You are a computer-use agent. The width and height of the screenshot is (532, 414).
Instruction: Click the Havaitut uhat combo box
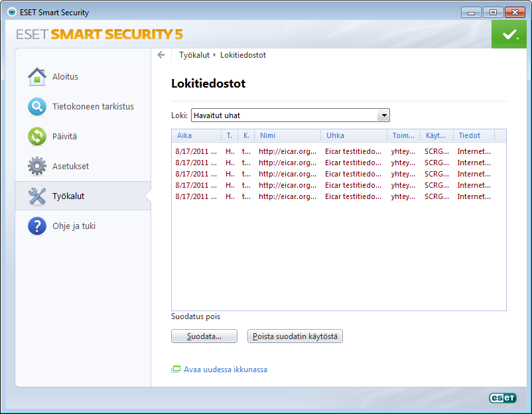click(x=291, y=115)
